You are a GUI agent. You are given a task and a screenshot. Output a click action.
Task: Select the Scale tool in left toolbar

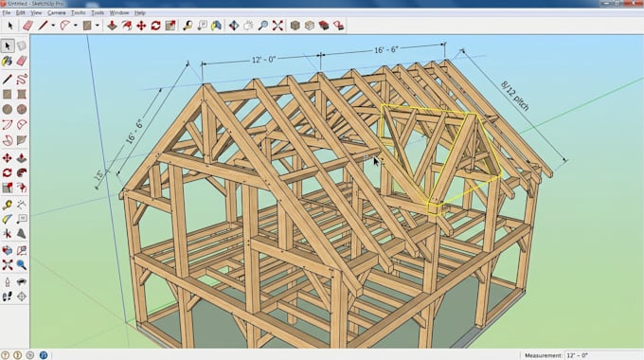click(x=8, y=189)
